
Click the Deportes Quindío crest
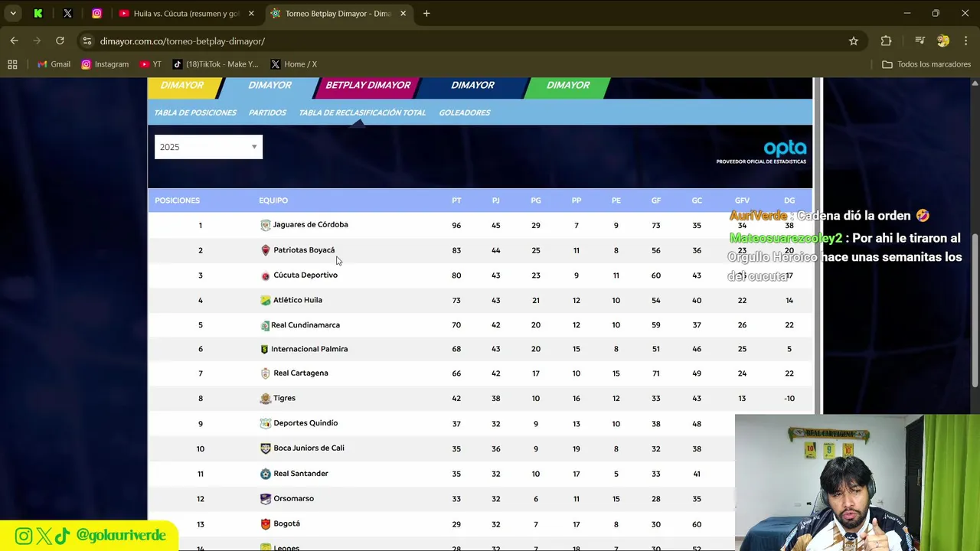pos(265,423)
